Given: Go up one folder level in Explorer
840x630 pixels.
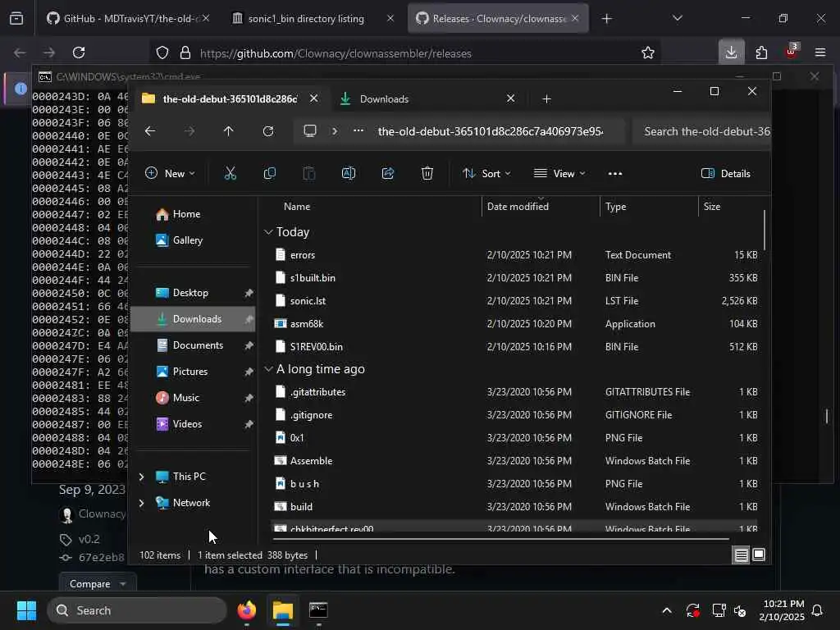Looking at the screenshot, I should (229, 131).
